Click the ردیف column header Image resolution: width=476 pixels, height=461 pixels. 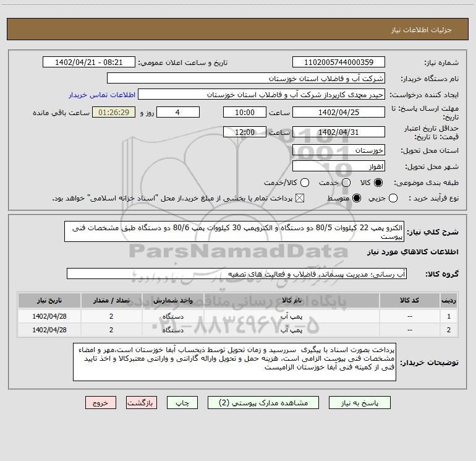[x=449, y=300]
